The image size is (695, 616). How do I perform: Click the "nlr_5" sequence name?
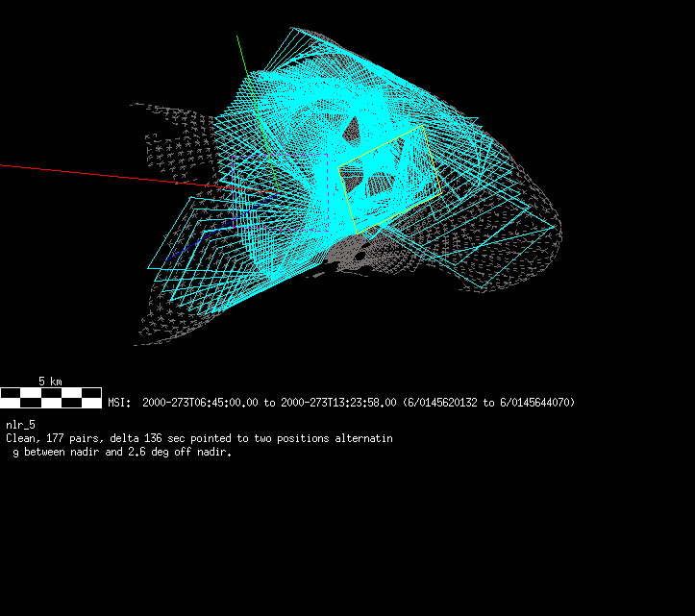(20, 425)
